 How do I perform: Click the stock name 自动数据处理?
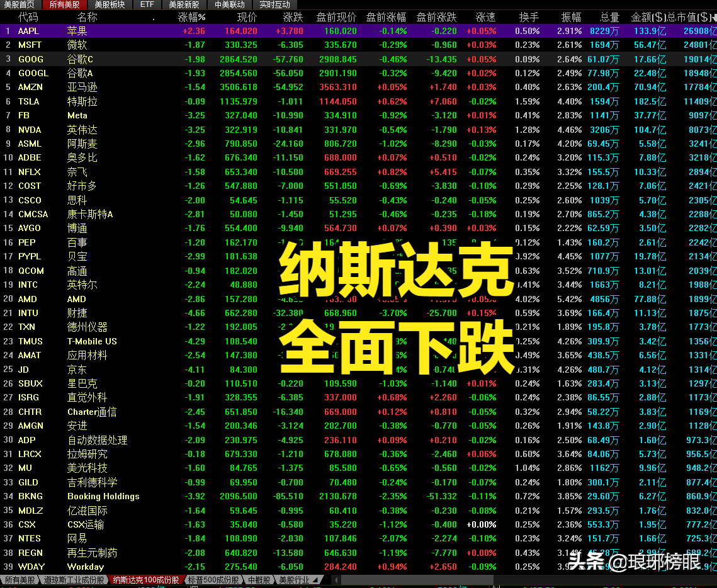click(98, 440)
